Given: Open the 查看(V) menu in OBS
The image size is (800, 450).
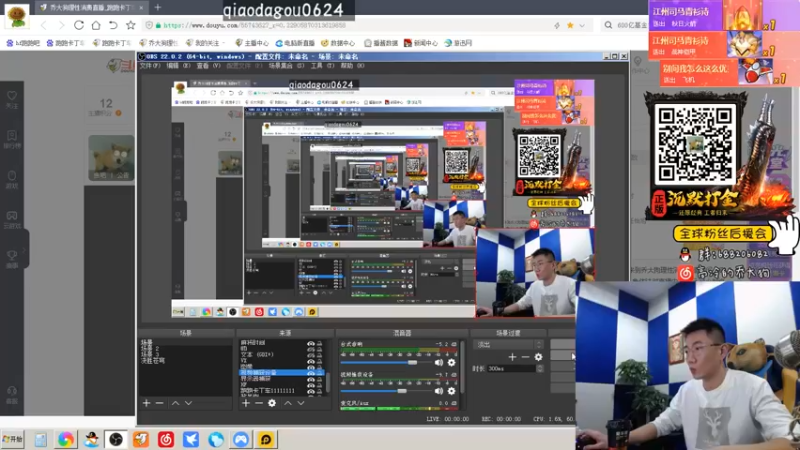Looking at the screenshot, I should [x=209, y=66].
